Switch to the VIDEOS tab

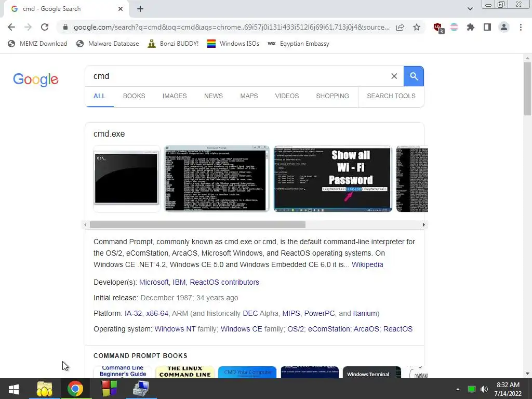[x=287, y=96]
